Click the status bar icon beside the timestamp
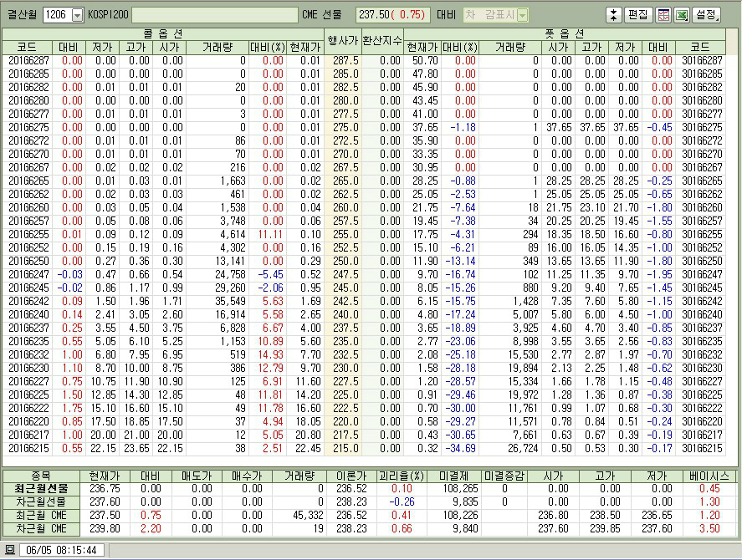 click(x=10, y=550)
